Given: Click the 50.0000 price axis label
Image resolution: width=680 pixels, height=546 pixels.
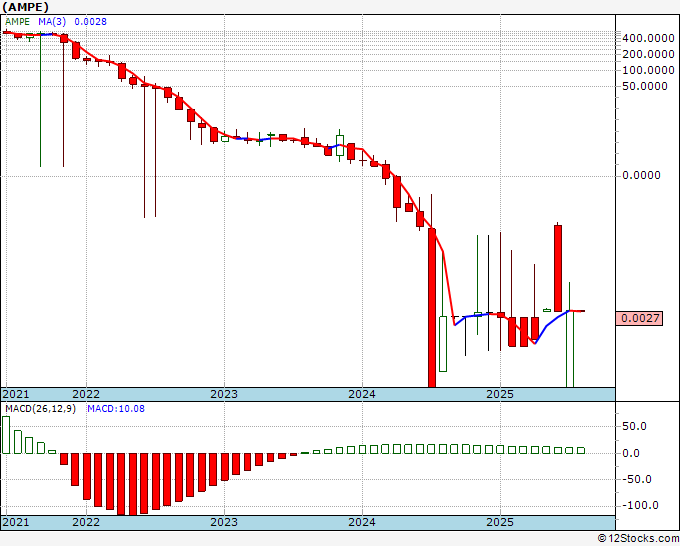Looking at the screenshot, I should pyautogui.click(x=645, y=86).
